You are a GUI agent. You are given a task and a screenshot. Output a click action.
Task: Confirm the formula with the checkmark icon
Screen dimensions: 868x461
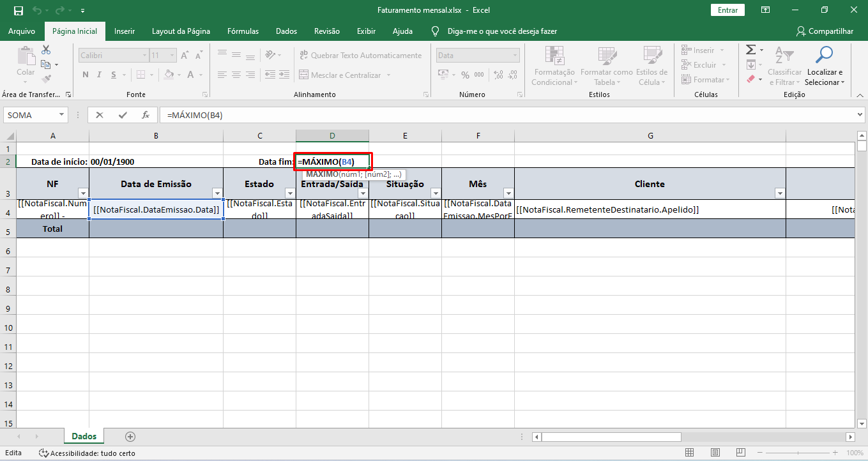click(123, 116)
